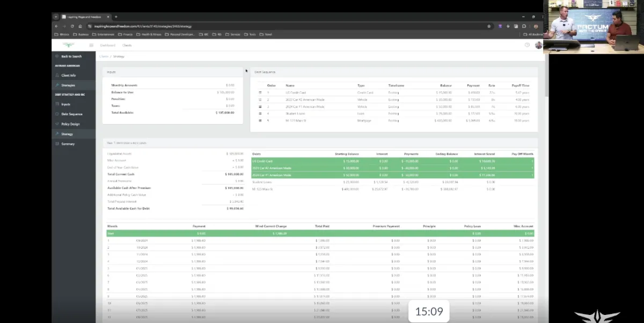Click the browser reload button
The image size is (644, 323).
(72, 26)
